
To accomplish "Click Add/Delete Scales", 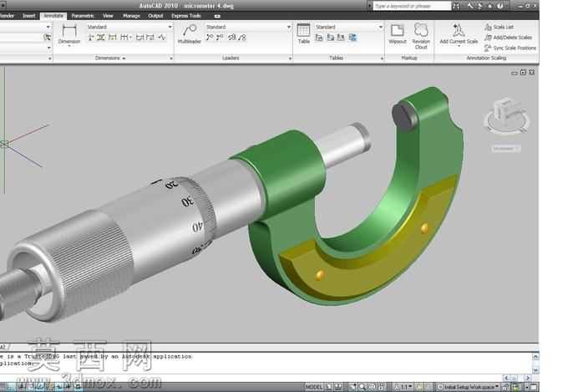I will 508,38.
